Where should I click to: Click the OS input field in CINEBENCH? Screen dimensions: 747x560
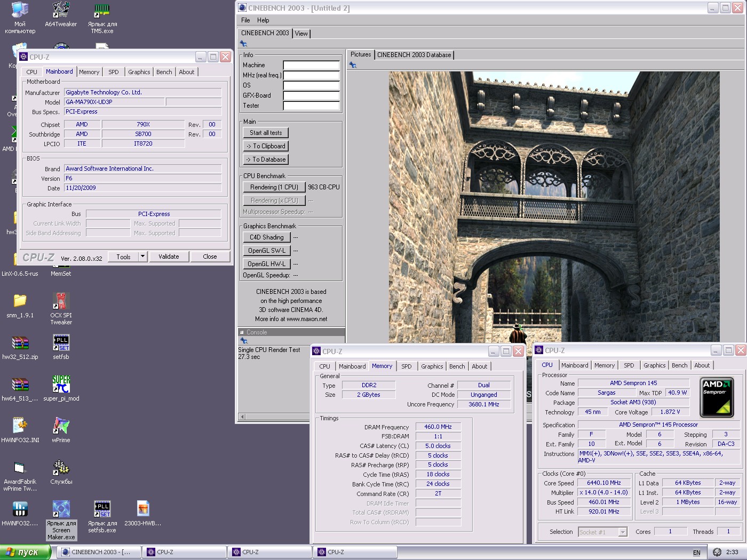point(312,85)
